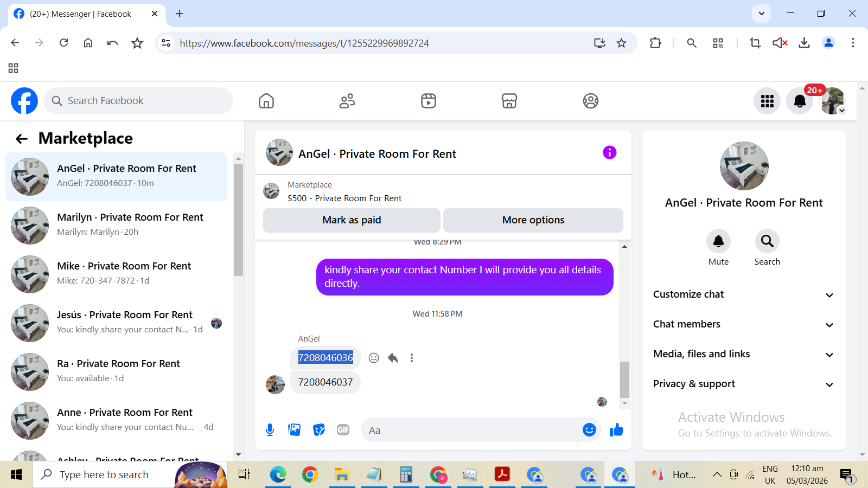Open the browser extensions puzzle icon
This screenshot has width=868, height=488.
655,43
